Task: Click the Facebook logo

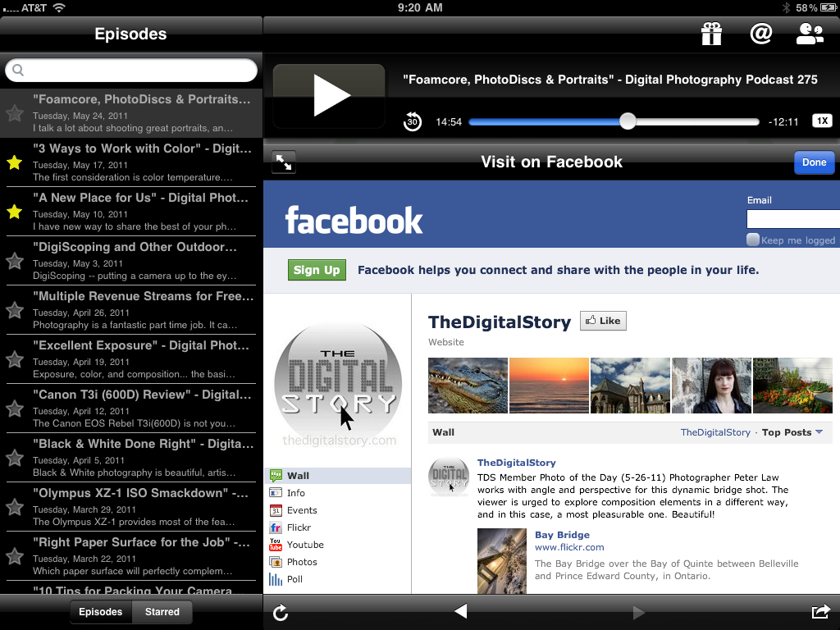Action: tap(354, 221)
